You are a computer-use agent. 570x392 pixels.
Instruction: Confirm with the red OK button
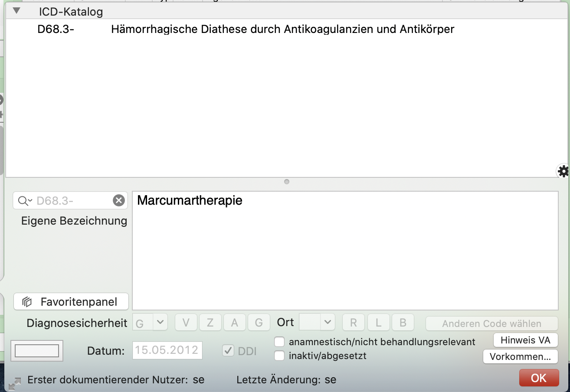pos(539,378)
